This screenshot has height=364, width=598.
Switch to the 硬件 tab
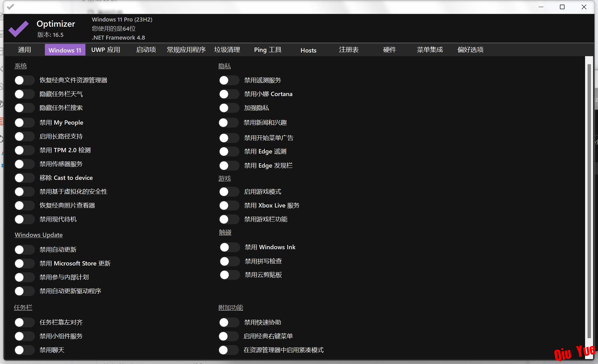click(x=389, y=50)
